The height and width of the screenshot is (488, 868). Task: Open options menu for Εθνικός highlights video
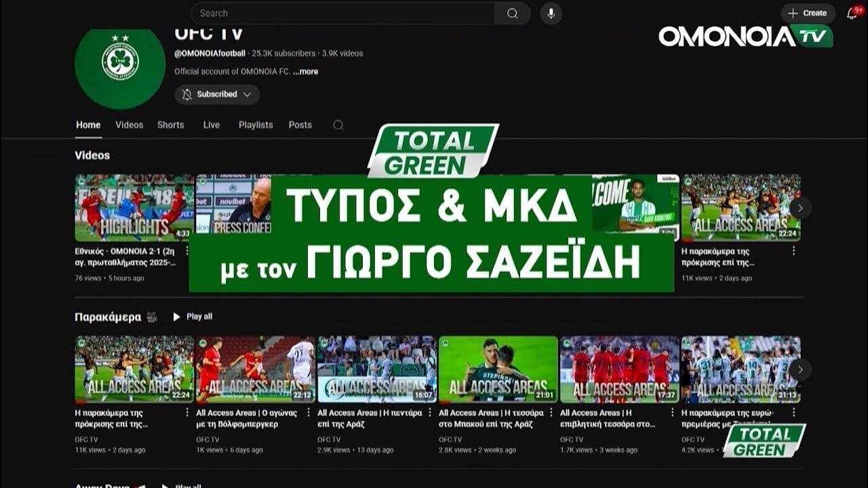coord(187,251)
